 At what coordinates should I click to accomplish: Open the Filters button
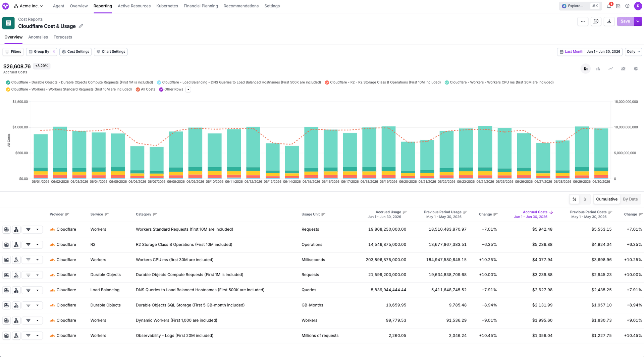pos(13,52)
